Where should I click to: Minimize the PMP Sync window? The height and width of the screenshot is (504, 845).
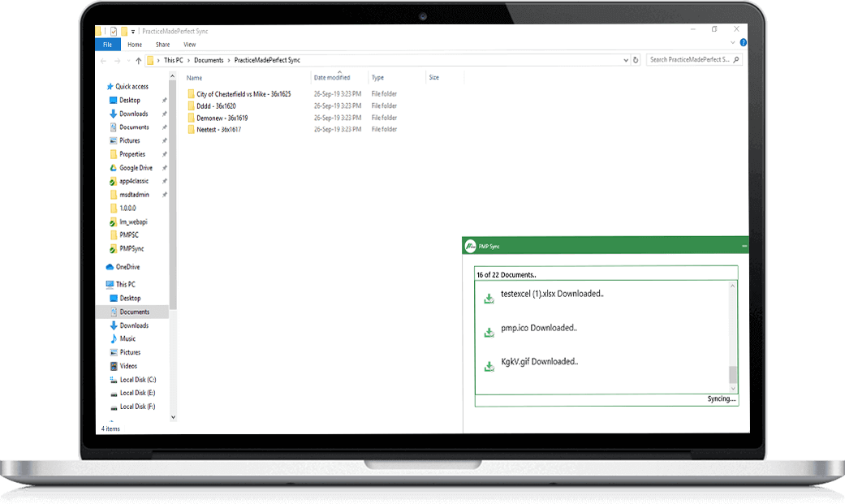744,246
